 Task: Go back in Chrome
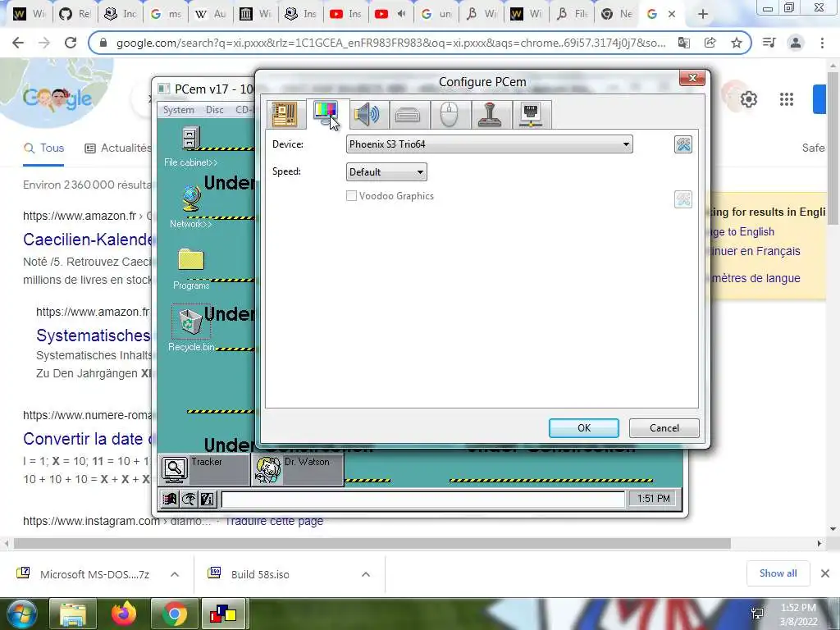point(18,43)
